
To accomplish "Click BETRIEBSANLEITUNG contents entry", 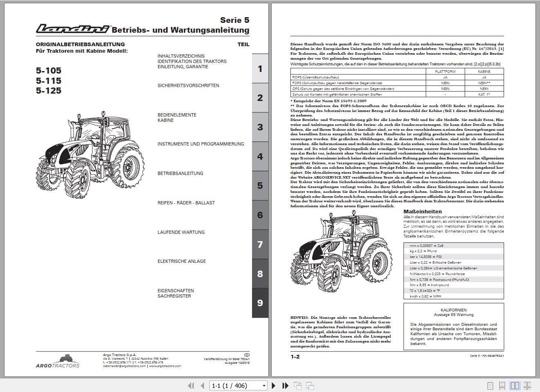I will click(x=180, y=173).
